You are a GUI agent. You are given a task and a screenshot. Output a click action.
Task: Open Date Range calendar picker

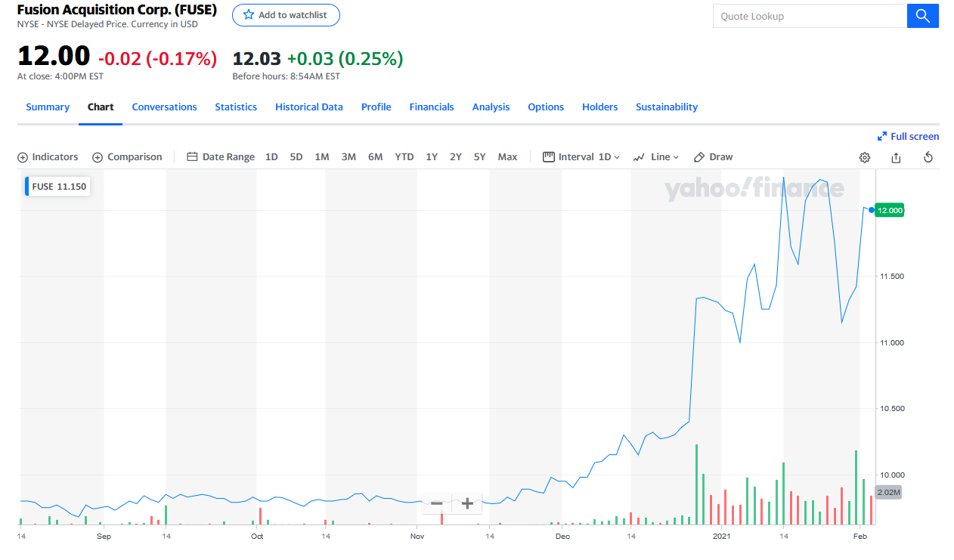click(x=221, y=157)
